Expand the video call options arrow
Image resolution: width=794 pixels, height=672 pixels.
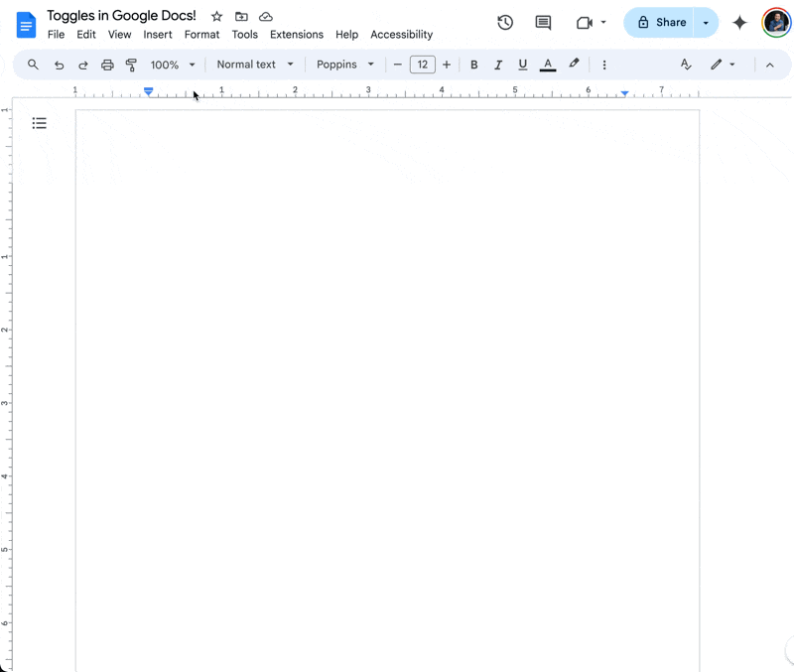click(x=603, y=22)
